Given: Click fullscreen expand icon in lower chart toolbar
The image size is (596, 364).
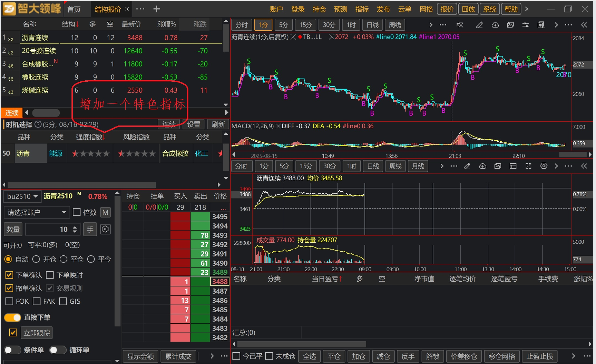Looking at the screenshot, I should click(x=528, y=166).
